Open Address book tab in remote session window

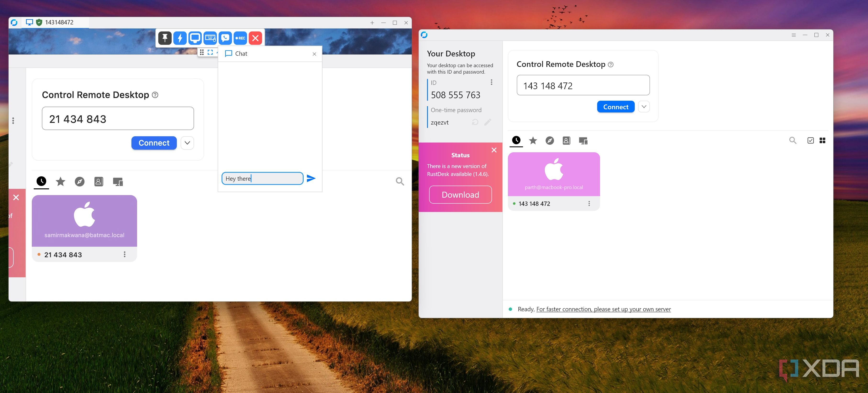click(99, 181)
